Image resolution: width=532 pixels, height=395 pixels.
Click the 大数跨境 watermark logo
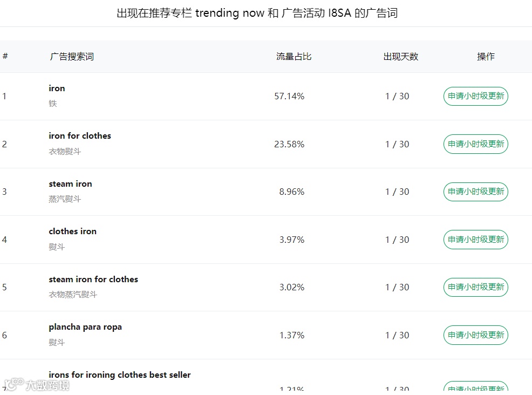click(37, 385)
